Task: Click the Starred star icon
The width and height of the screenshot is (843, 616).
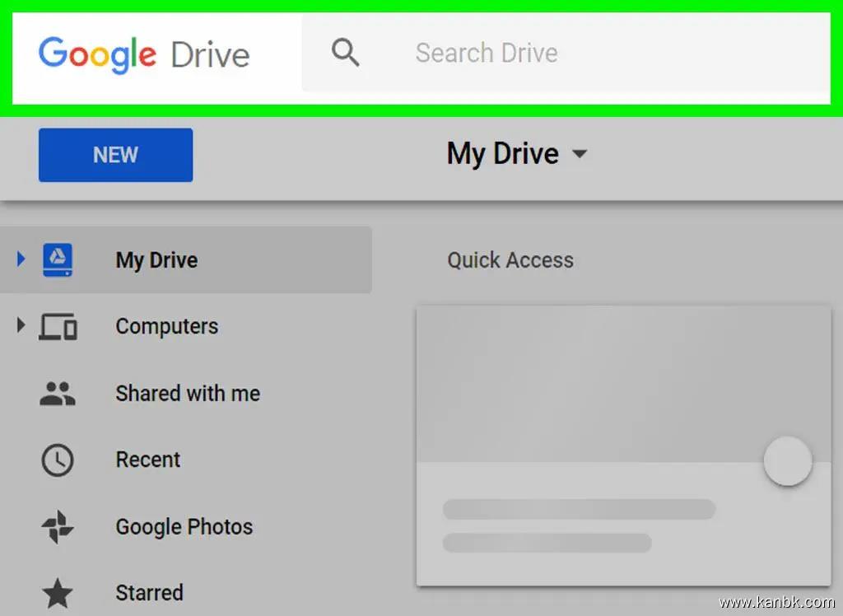Action: coord(58,593)
